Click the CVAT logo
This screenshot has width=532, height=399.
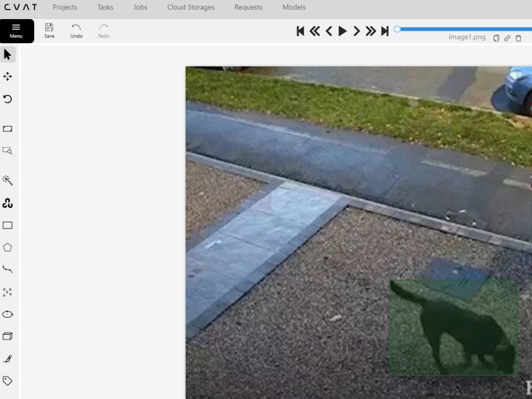pyautogui.click(x=20, y=7)
